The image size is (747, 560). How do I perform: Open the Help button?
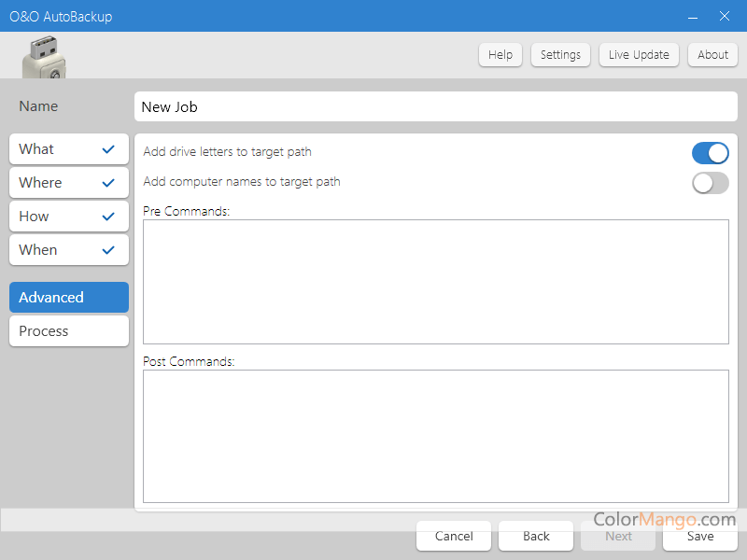[x=500, y=55]
